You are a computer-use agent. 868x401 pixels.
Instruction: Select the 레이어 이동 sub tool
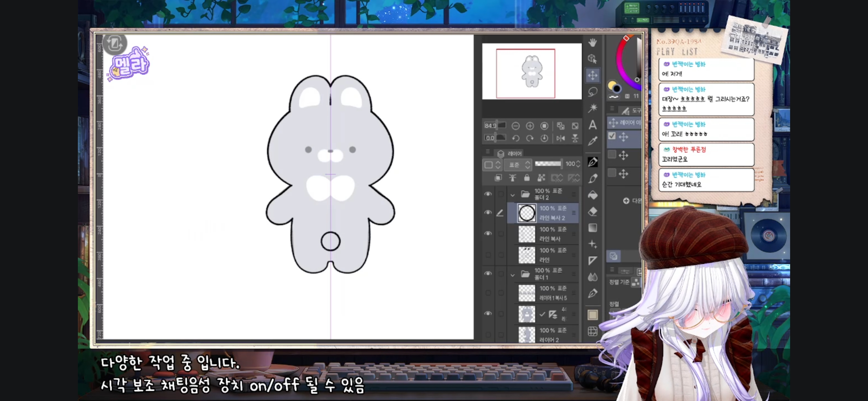point(624,123)
